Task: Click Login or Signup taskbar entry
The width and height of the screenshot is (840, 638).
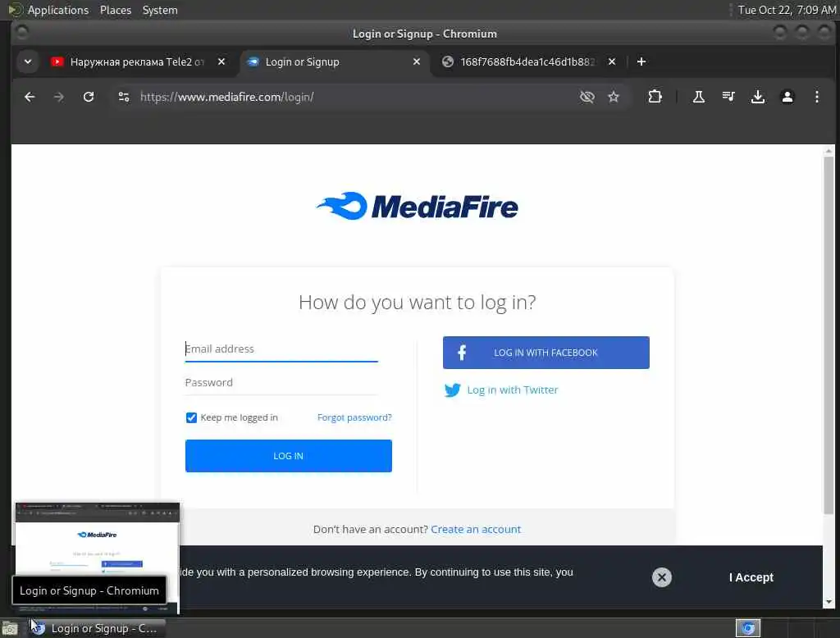Action: 98,628
